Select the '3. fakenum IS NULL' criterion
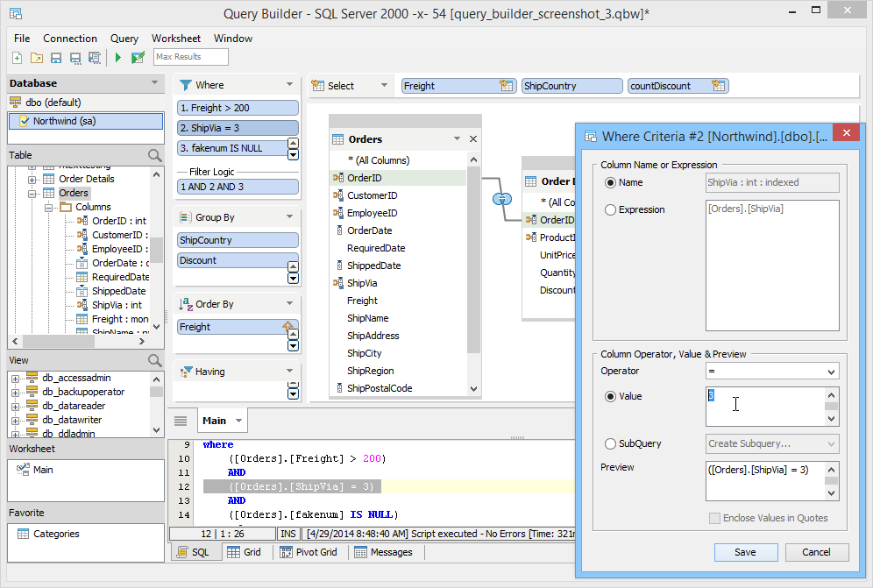This screenshot has height=588, width=873. tap(231, 148)
